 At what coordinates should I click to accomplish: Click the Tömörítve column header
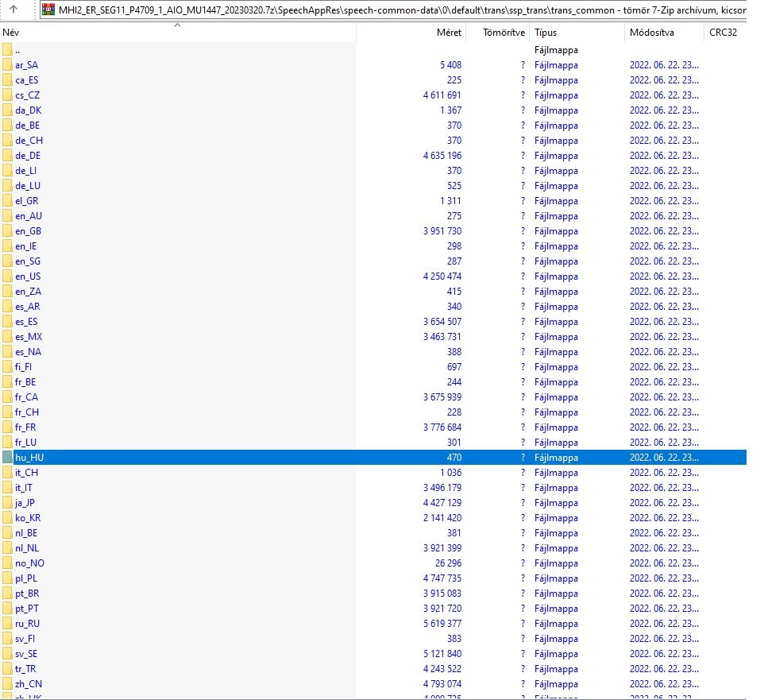coord(505,33)
